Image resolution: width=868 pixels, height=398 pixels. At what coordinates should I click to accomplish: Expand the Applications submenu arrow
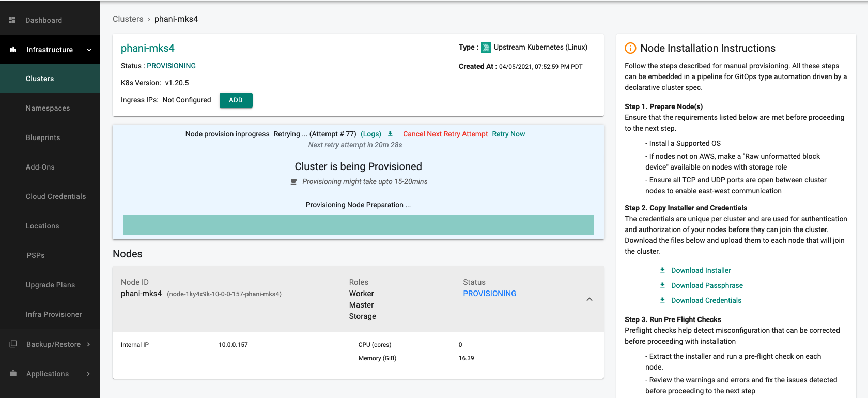click(88, 374)
